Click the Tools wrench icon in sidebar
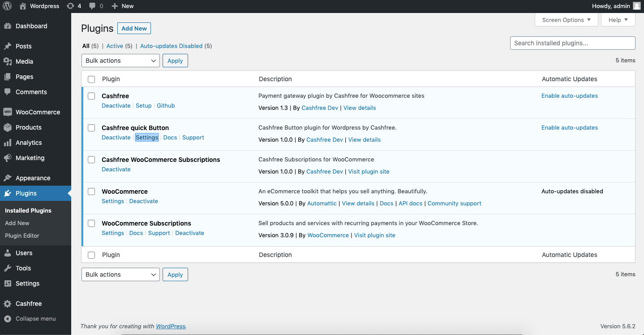644x335 pixels. (8, 268)
